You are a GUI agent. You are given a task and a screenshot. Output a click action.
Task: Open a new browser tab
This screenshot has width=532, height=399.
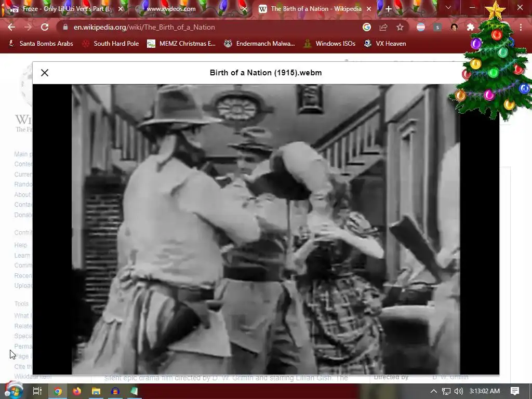pyautogui.click(x=389, y=9)
